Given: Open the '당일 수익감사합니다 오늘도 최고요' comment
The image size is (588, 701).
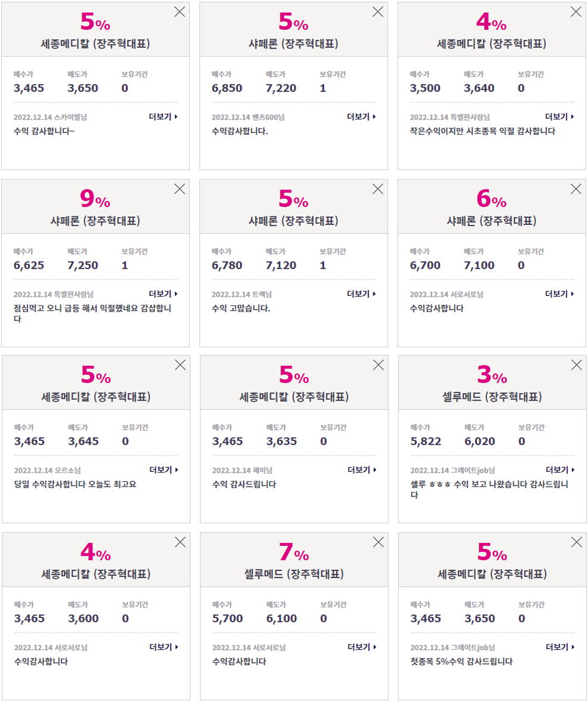Looking at the screenshot, I should (75, 484).
